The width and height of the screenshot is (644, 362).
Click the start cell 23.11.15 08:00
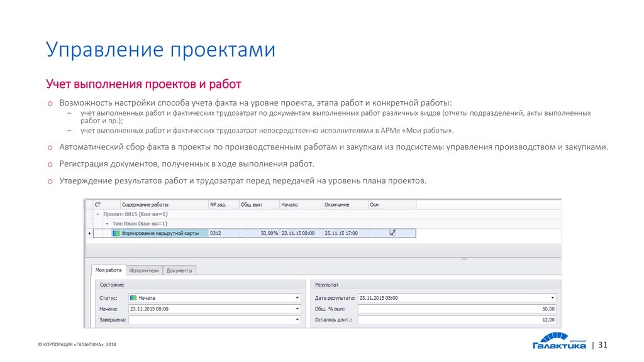tap(301, 233)
